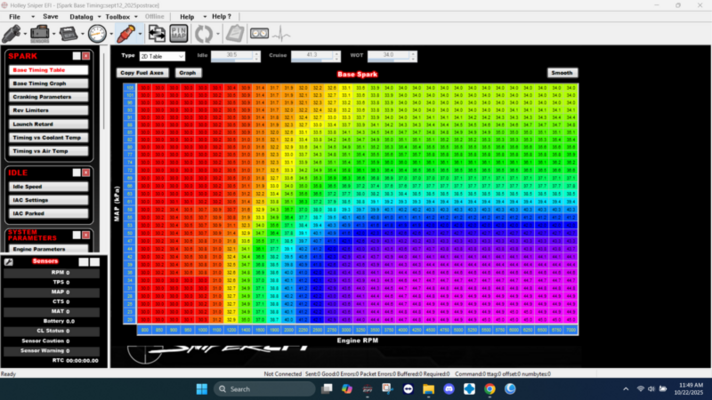Click the circular sync arrows icon

(x=203, y=34)
